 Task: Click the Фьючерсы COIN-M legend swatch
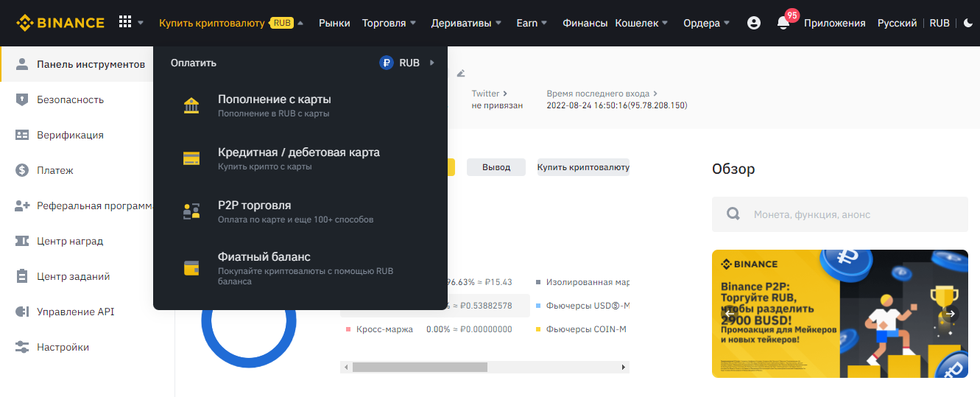[539, 329]
